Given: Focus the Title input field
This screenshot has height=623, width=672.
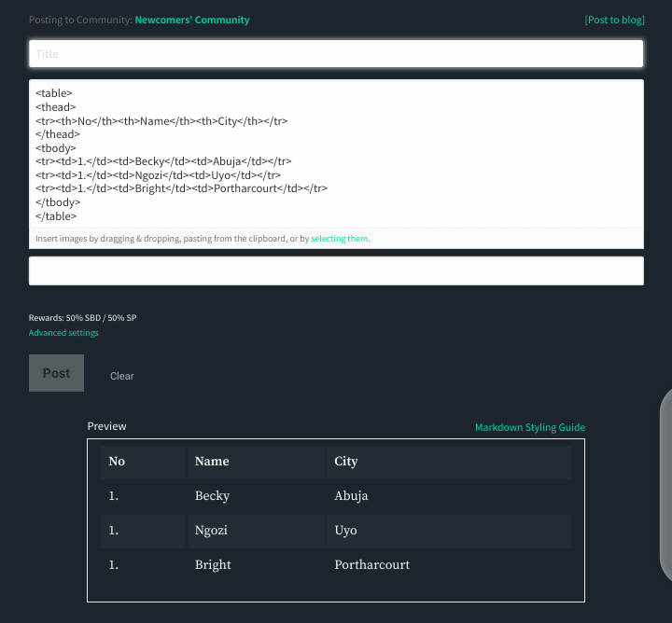Looking at the screenshot, I should (x=336, y=54).
